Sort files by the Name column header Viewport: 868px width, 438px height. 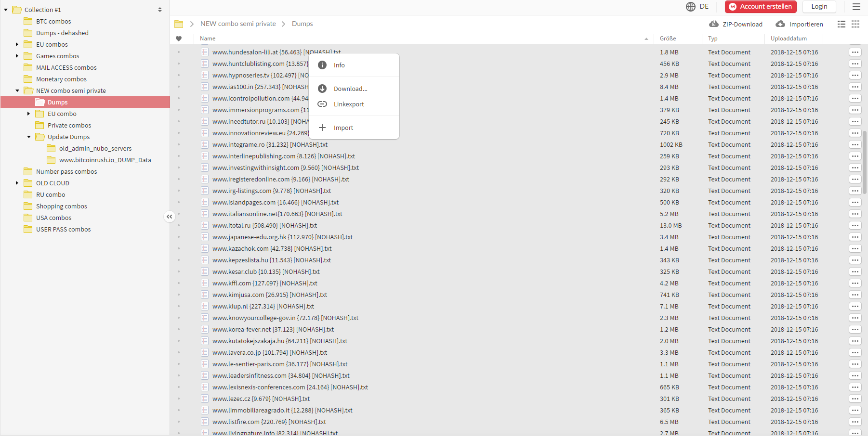(x=207, y=38)
